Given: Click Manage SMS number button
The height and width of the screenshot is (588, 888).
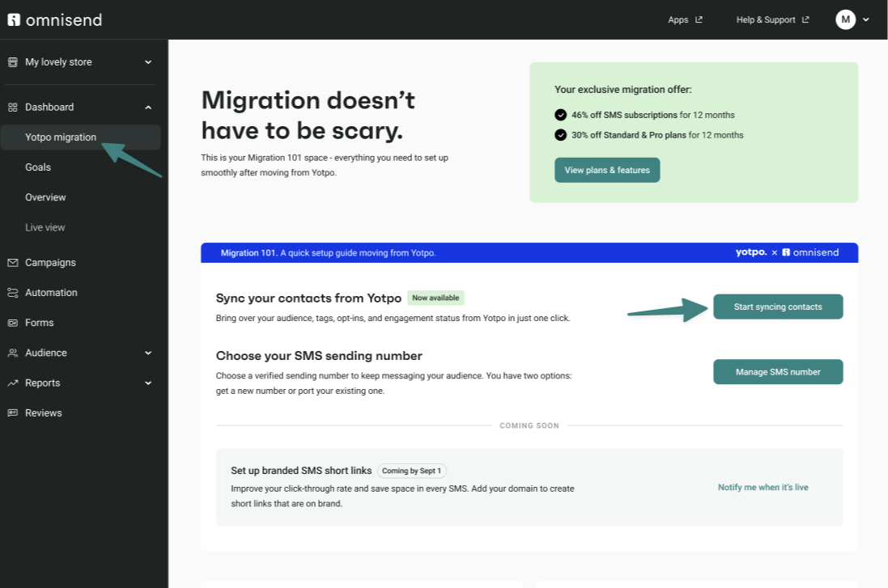Looking at the screenshot, I should pyautogui.click(x=777, y=372).
